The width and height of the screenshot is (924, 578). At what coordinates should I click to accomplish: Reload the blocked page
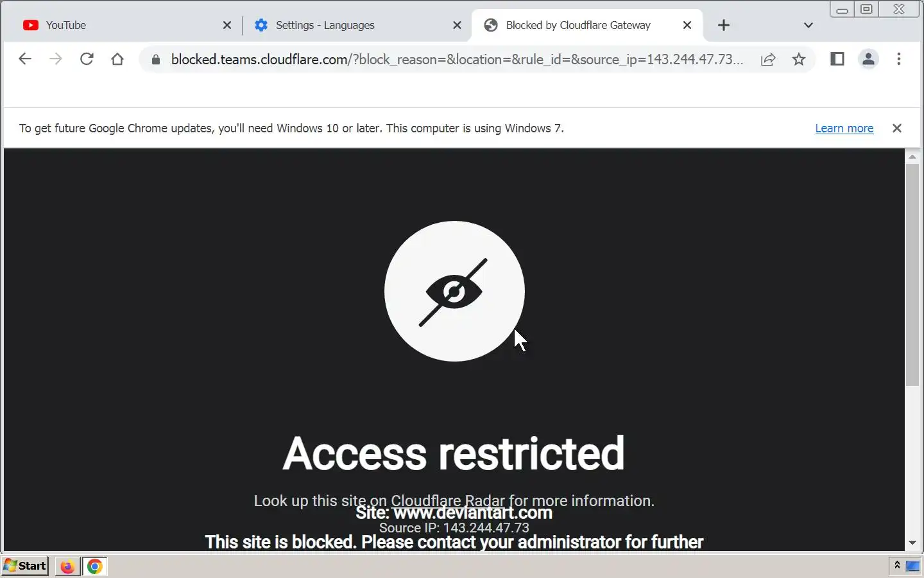click(x=87, y=59)
